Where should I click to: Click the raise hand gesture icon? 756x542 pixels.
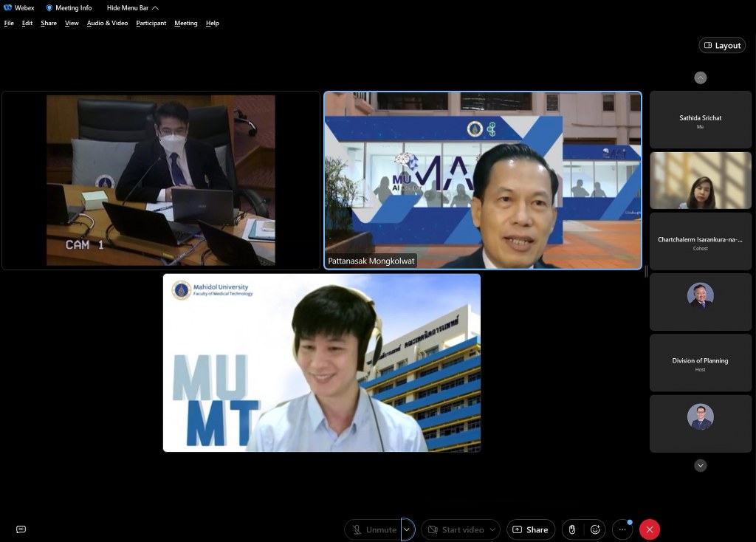click(572, 529)
